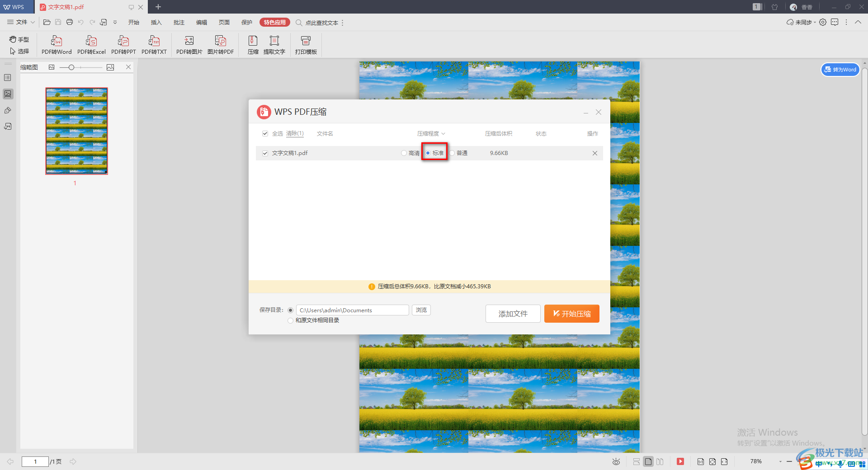The height and width of the screenshot is (470, 868).
Task: Open the 打印模板 print template tool
Action: click(306, 45)
